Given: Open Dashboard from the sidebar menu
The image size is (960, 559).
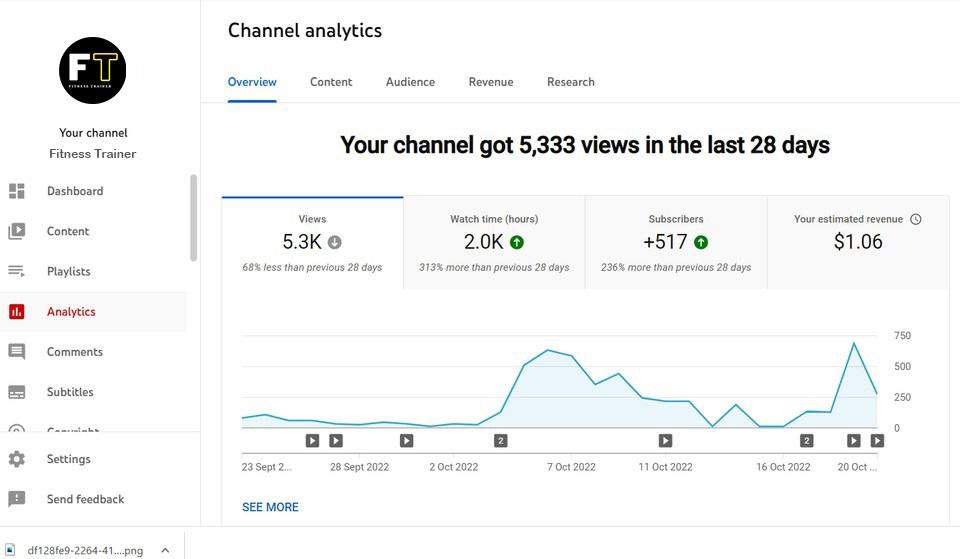Looking at the screenshot, I should (x=75, y=191).
